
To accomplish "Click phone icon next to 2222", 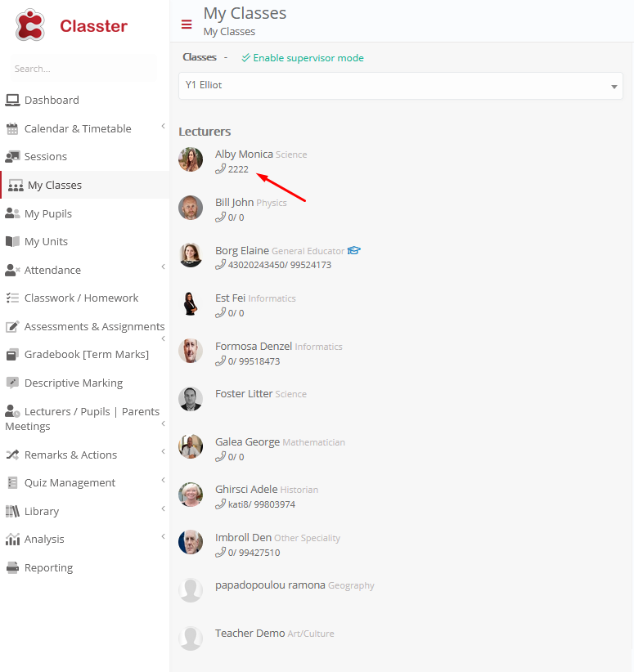I will (x=221, y=169).
